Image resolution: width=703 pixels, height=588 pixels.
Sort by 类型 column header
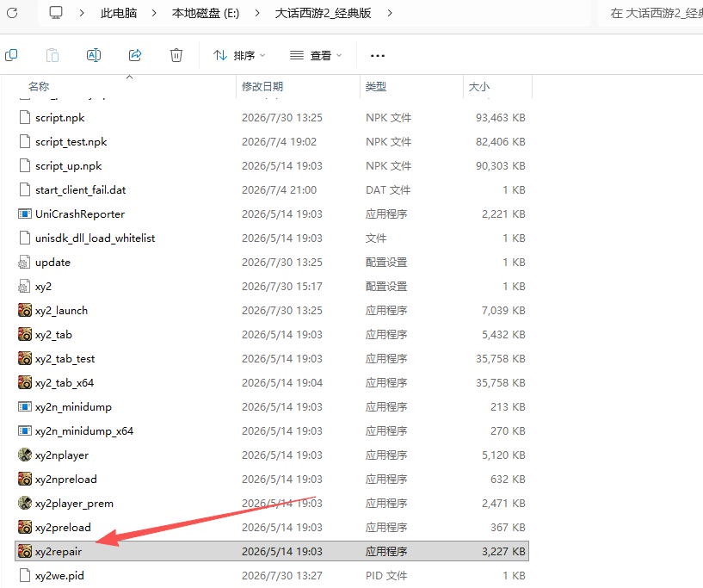click(376, 87)
